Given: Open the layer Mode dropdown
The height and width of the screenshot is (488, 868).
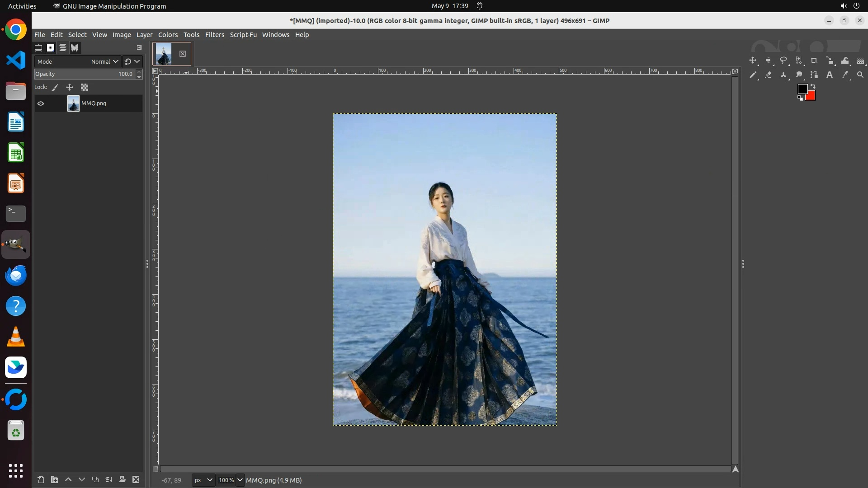Looking at the screenshot, I should 104,61.
